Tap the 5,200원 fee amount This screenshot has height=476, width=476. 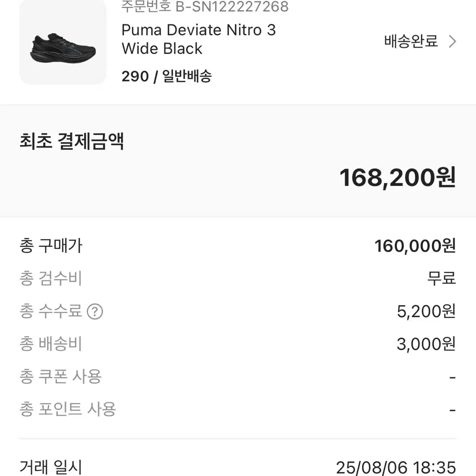pyautogui.click(x=425, y=312)
